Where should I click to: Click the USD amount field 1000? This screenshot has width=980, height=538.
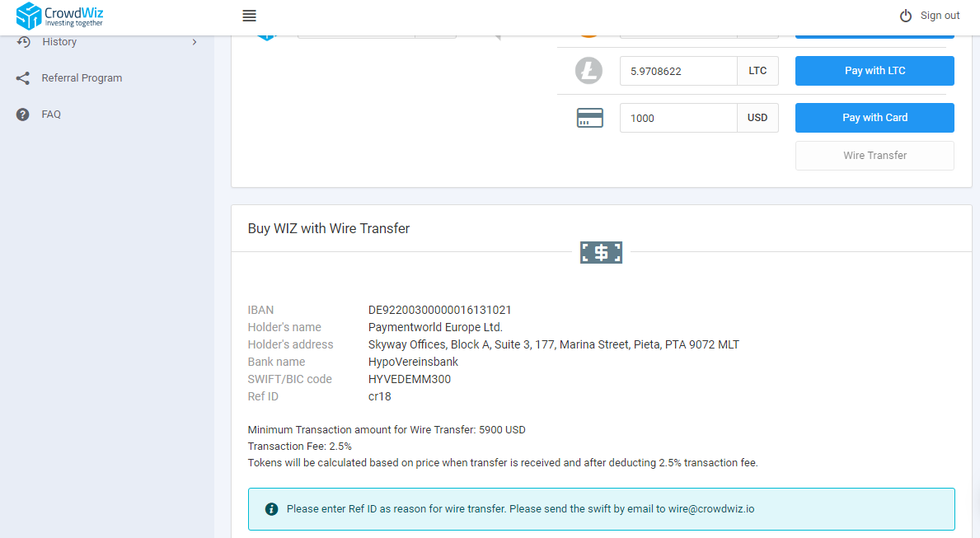[x=678, y=118]
